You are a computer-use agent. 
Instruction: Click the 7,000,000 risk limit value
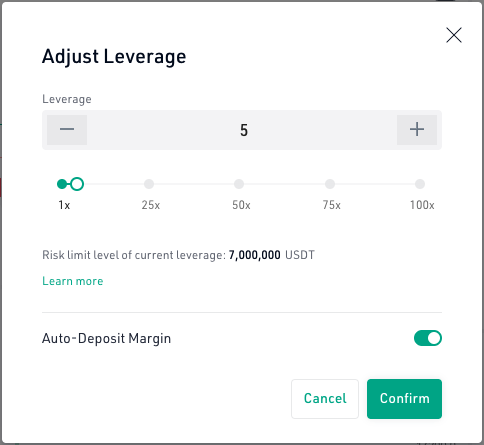[x=254, y=255]
